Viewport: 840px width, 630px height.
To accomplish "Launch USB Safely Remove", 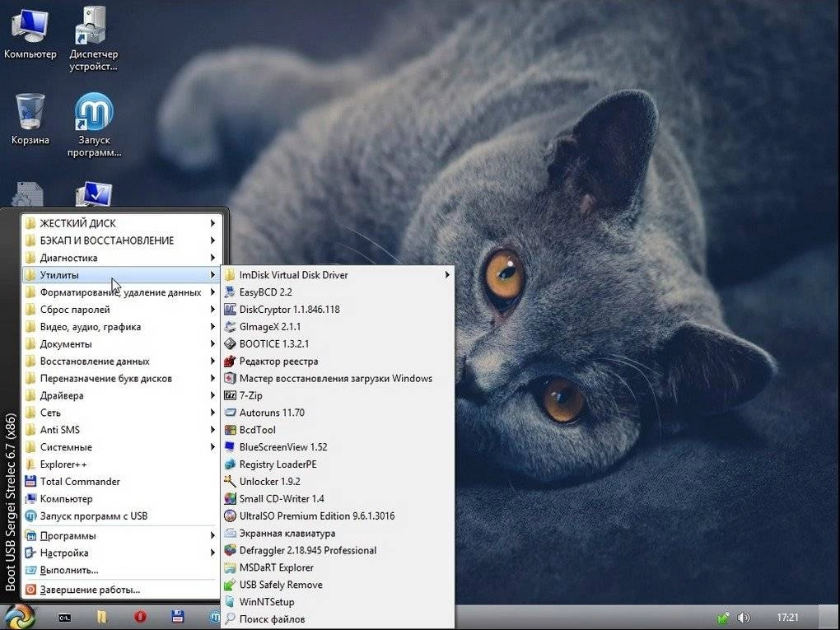I will click(x=338, y=585).
